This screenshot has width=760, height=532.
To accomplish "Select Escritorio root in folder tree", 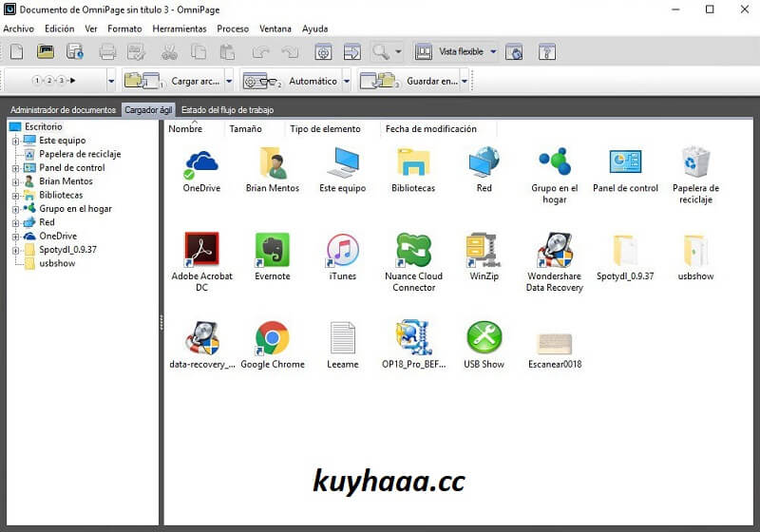I will (44, 126).
